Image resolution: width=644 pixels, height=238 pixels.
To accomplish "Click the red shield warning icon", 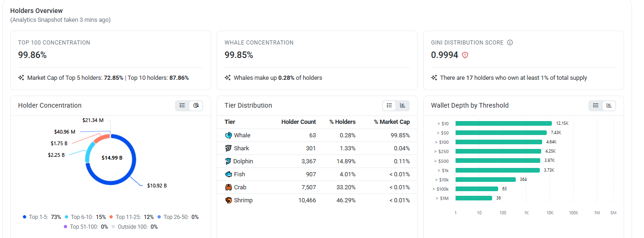I will [465, 55].
